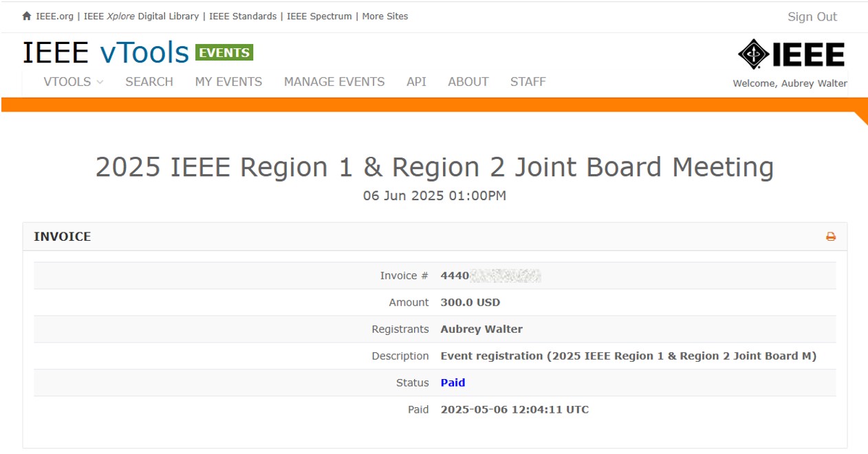
Task: Click the Description label
Action: tap(400, 356)
